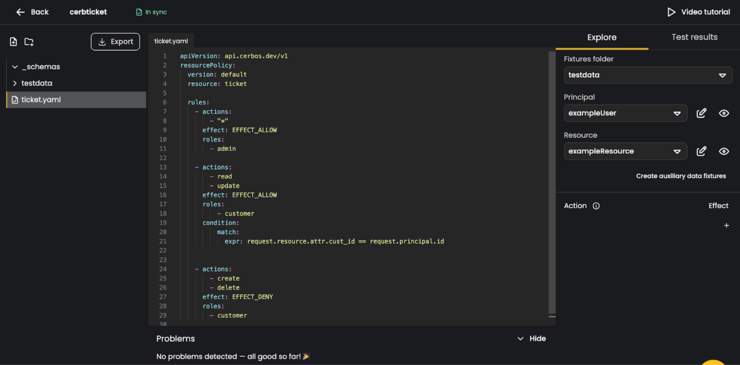The width and height of the screenshot is (740, 365).
Task: Click the Back arrow icon
Action: point(20,12)
